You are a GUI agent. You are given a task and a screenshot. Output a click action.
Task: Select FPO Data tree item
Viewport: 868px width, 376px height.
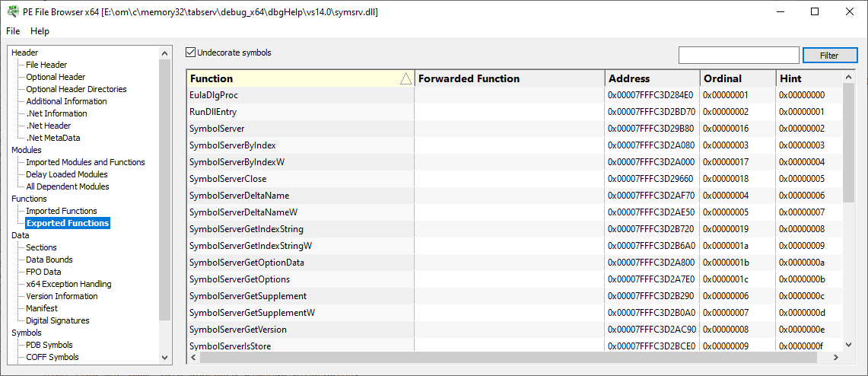pyautogui.click(x=43, y=272)
